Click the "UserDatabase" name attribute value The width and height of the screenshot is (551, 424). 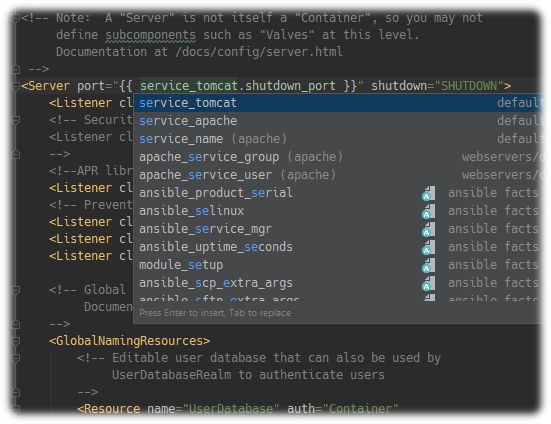point(231,409)
